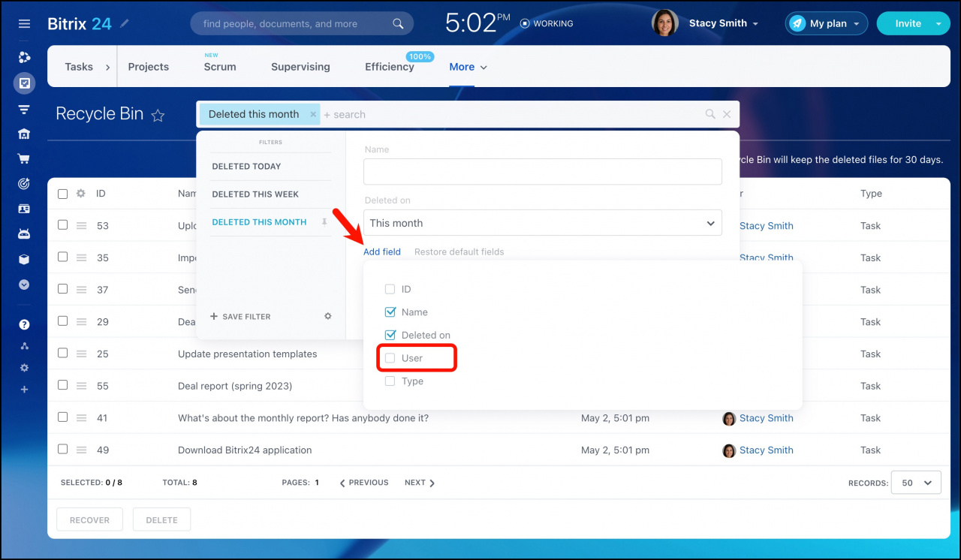Open the Deleted on This month dropdown
This screenshot has height=560, width=961.
[543, 223]
